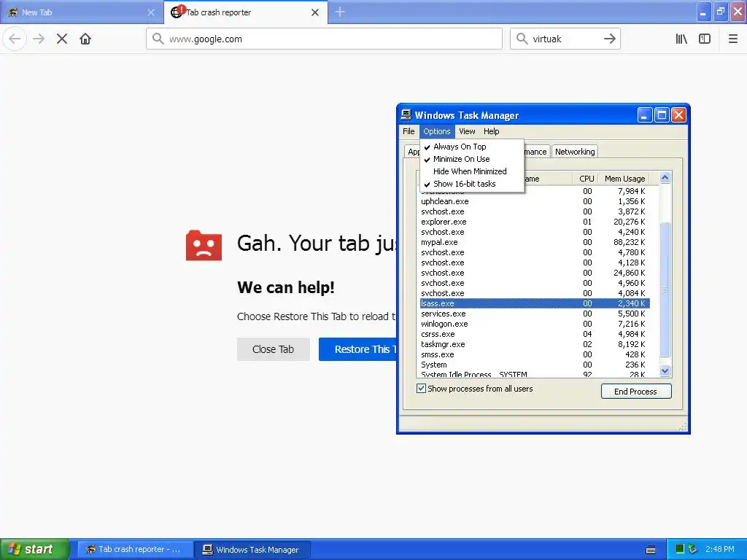This screenshot has width=747, height=560.
Task: Toggle the Minimize On Use option
Action: coord(472,159)
